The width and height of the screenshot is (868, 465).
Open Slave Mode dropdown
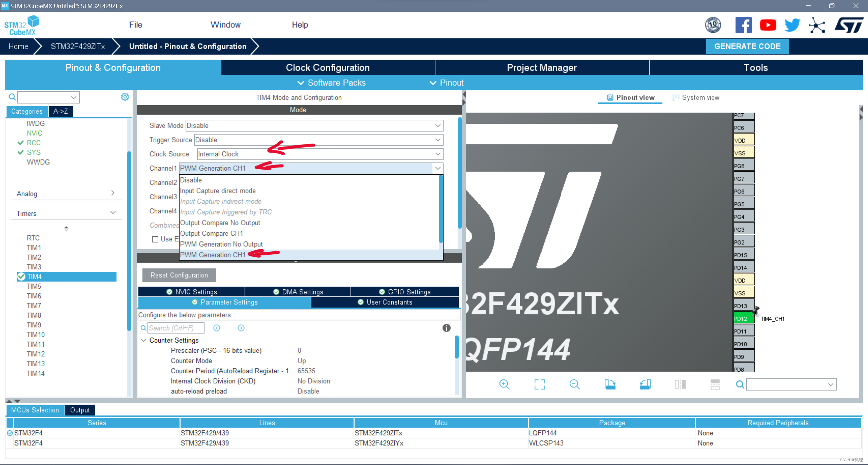coord(314,125)
